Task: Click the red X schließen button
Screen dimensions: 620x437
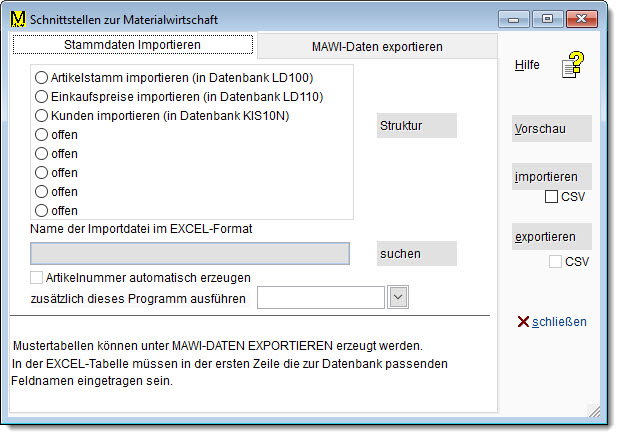Action: pyautogui.click(x=551, y=321)
